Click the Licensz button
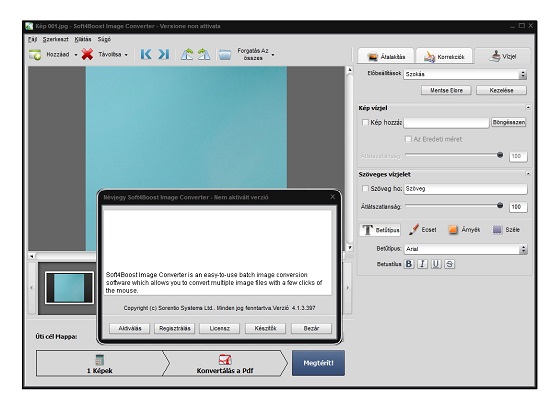Viewport: 550px width, 406px height. tap(220, 328)
